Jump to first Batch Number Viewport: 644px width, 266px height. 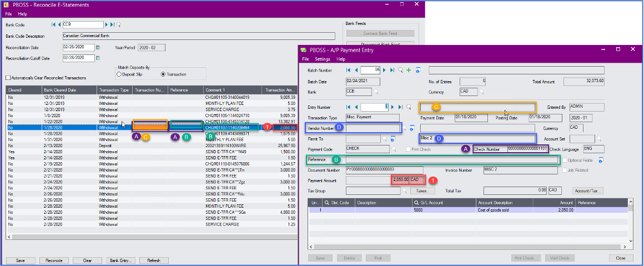click(349, 71)
